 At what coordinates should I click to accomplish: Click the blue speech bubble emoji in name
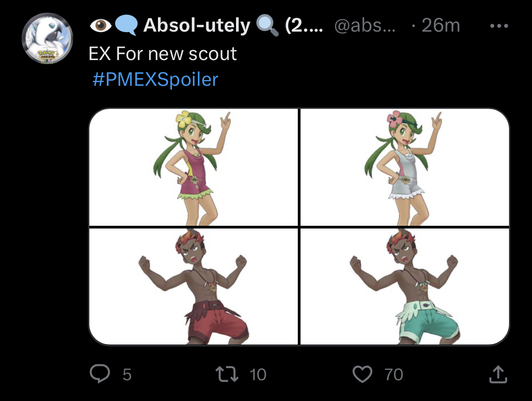click(x=126, y=26)
